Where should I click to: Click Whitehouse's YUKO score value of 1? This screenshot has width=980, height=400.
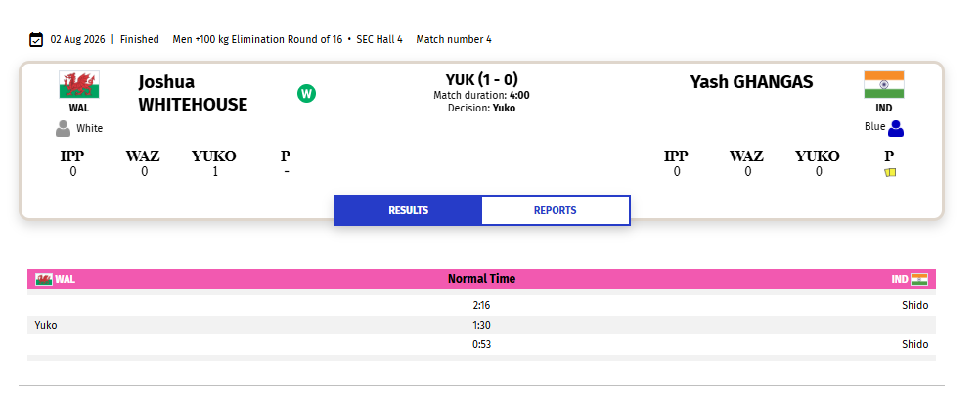(x=215, y=172)
